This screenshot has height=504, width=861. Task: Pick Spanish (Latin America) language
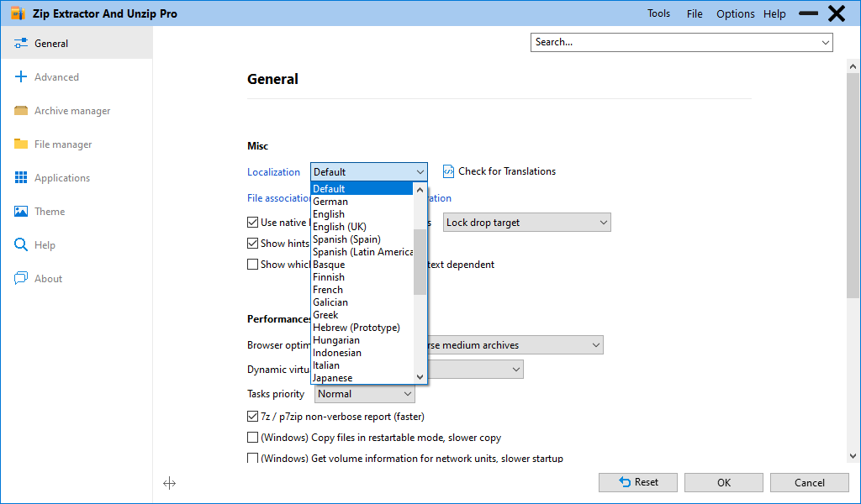coord(362,252)
